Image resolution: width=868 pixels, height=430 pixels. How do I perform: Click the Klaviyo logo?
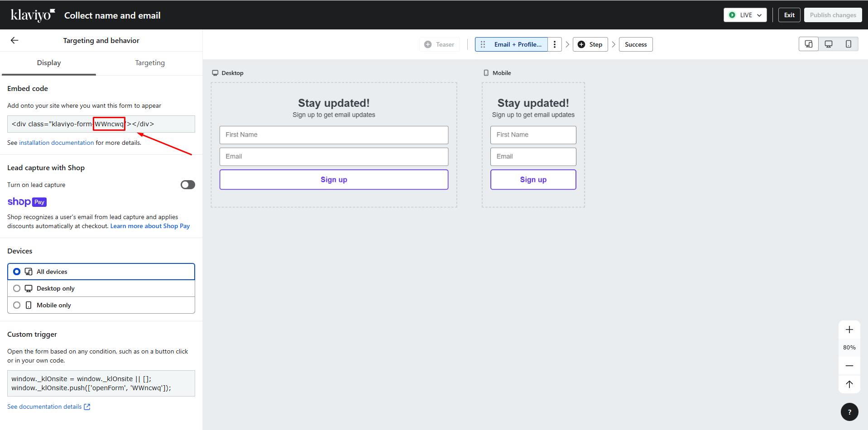coord(33,15)
